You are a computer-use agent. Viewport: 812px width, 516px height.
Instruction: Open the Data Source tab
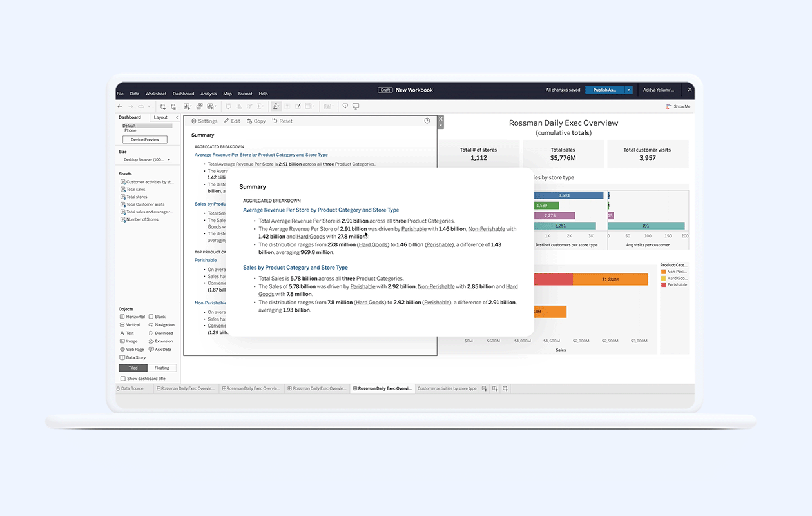tap(131, 389)
